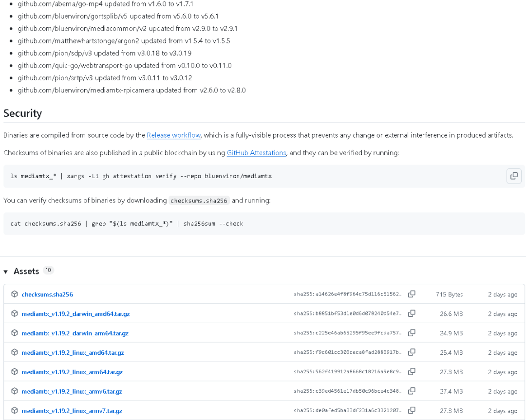Click the Assets count badge
This screenshot has height=420, width=526.
click(48, 270)
